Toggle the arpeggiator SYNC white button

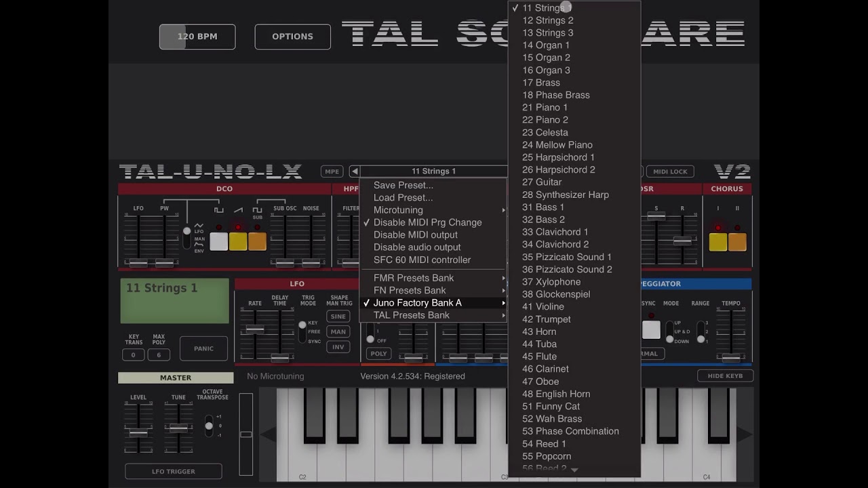pyautogui.click(x=651, y=329)
